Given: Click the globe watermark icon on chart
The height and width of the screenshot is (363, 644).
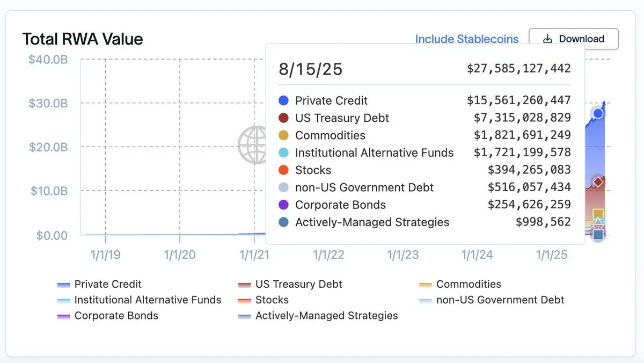Looking at the screenshot, I should tap(252, 144).
